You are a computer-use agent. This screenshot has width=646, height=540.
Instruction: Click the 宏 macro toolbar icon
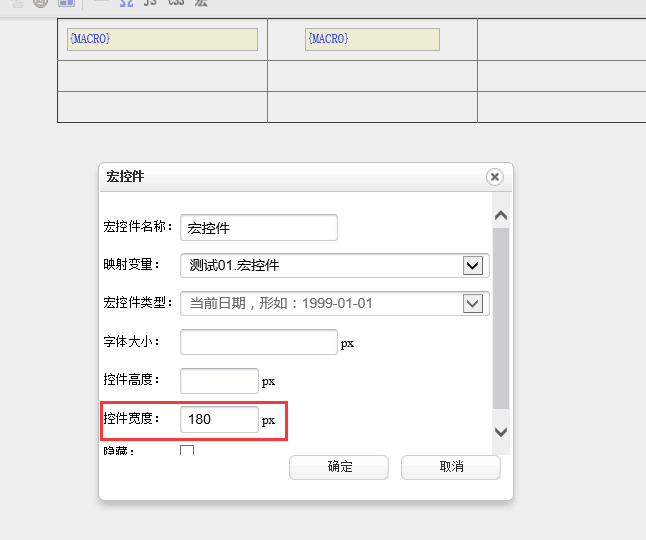click(201, 3)
